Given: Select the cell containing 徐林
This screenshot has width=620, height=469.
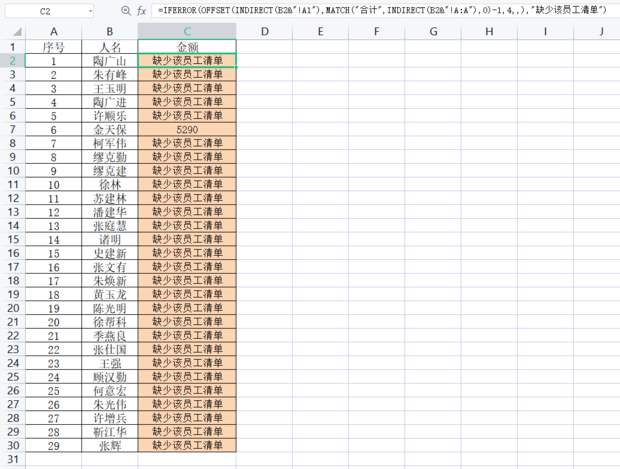Looking at the screenshot, I should [x=110, y=184].
